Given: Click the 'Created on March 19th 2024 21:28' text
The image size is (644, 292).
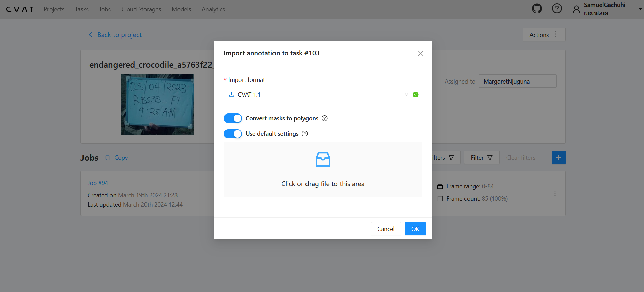Looking at the screenshot, I should pyautogui.click(x=132, y=195).
